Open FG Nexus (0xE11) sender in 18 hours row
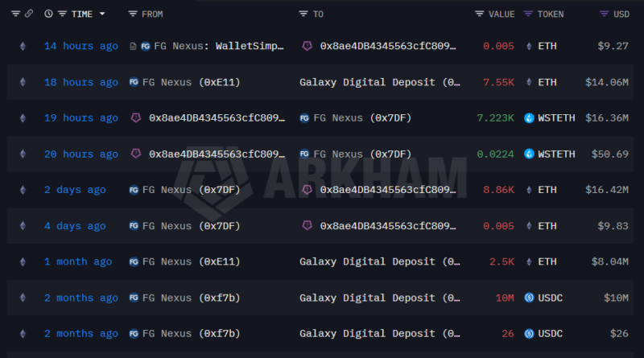Viewport: 644px width, 358px height. [191, 82]
